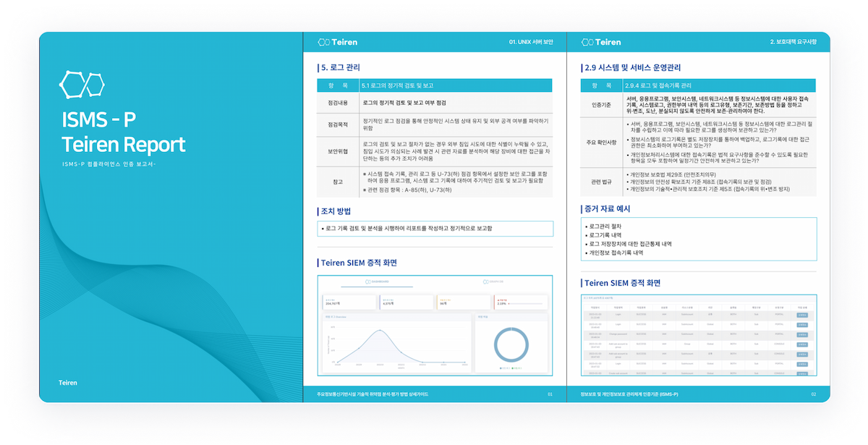Click the 2.9.4 로그 및 접속기록 관리 cell
This screenshot has width=868, height=445.
658,85
